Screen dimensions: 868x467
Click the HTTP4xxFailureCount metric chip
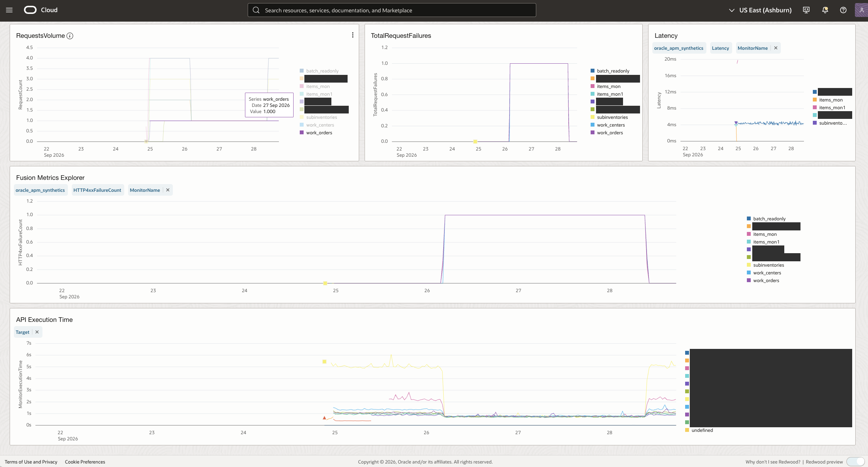pos(97,190)
